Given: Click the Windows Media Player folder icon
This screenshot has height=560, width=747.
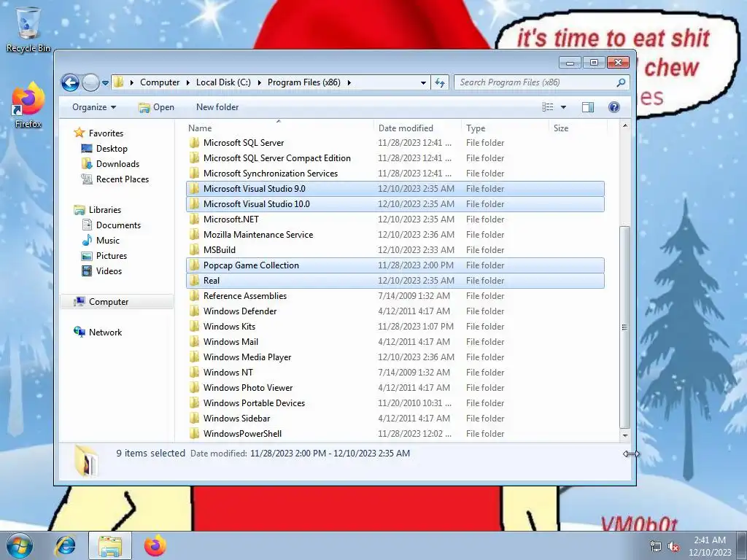Looking at the screenshot, I should click(x=194, y=357).
